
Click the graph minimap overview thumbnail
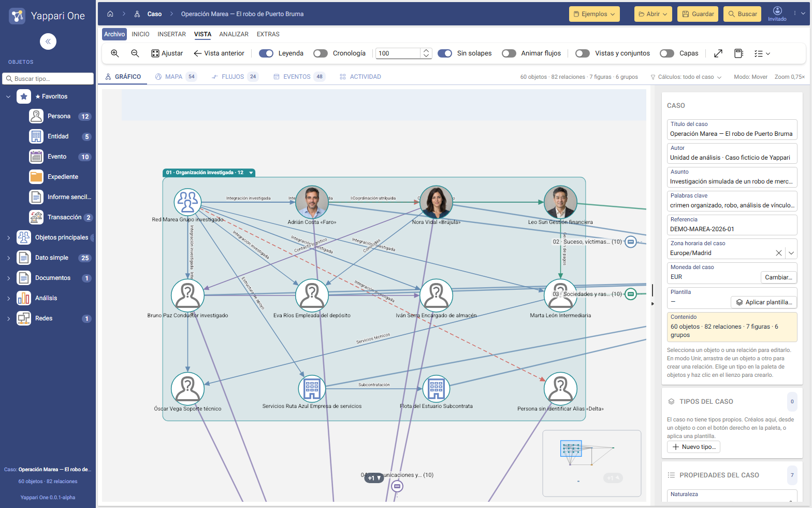592,463
